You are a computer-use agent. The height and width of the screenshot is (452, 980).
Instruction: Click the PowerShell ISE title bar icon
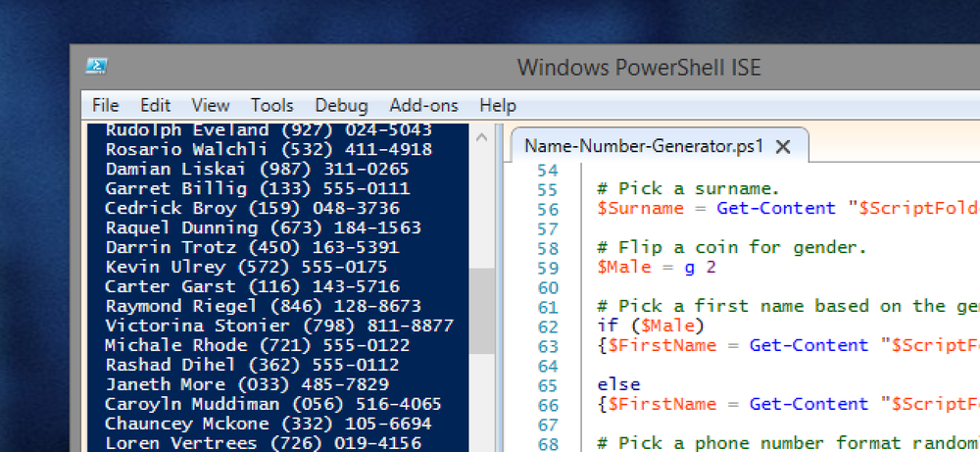(x=96, y=67)
